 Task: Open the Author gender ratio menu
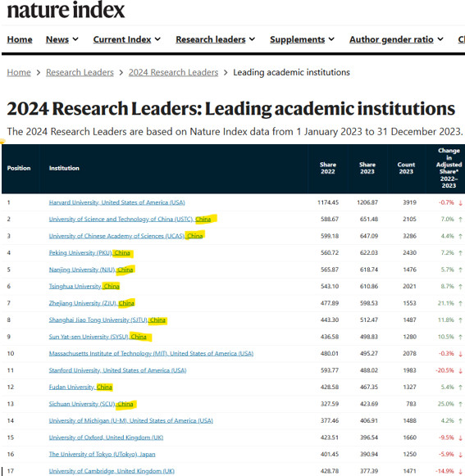point(396,39)
